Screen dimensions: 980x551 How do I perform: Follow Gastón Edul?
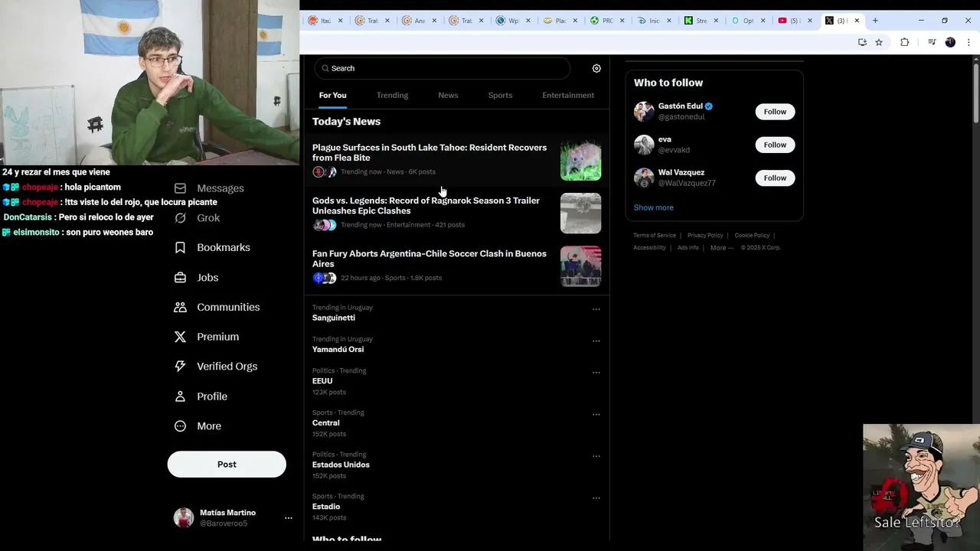(775, 112)
